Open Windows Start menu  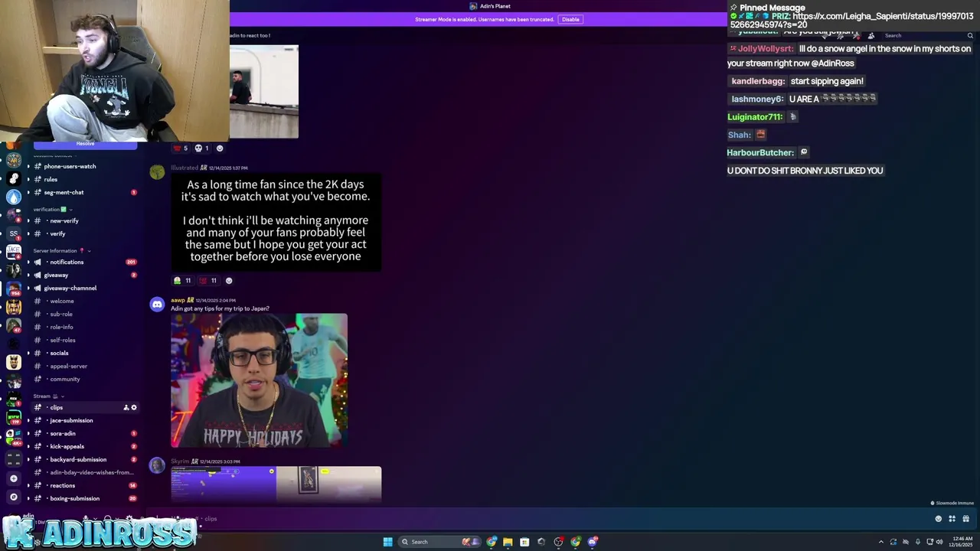coord(387,542)
